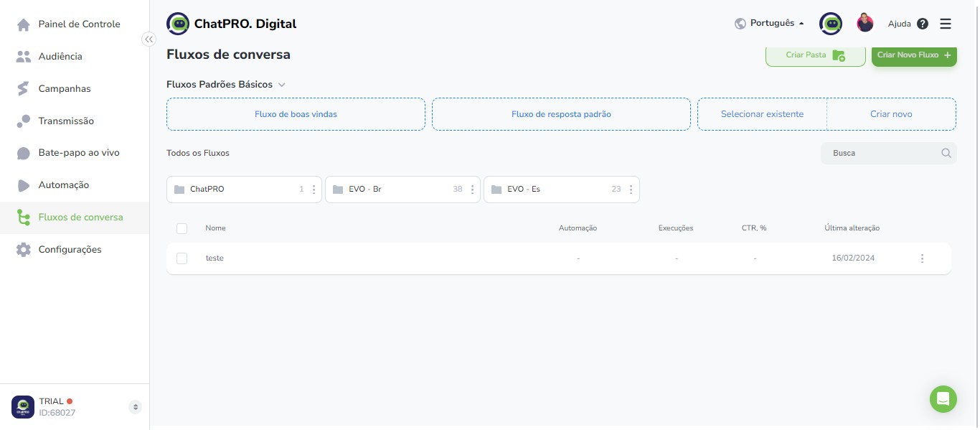Click the 16/02/2024 date cell
980x430 pixels.
point(853,258)
